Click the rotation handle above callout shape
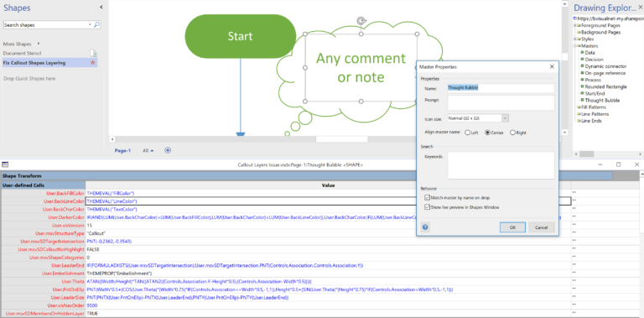The height and width of the screenshot is (318, 644). (x=361, y=20)
